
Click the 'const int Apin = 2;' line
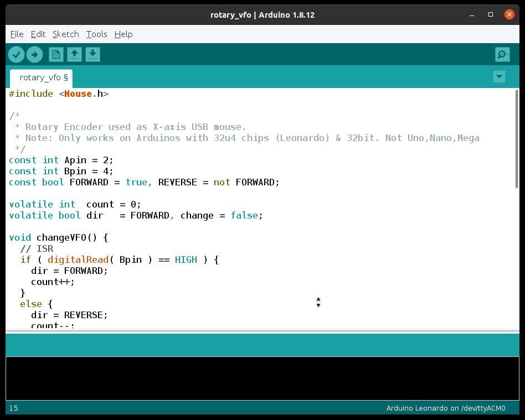61,160
